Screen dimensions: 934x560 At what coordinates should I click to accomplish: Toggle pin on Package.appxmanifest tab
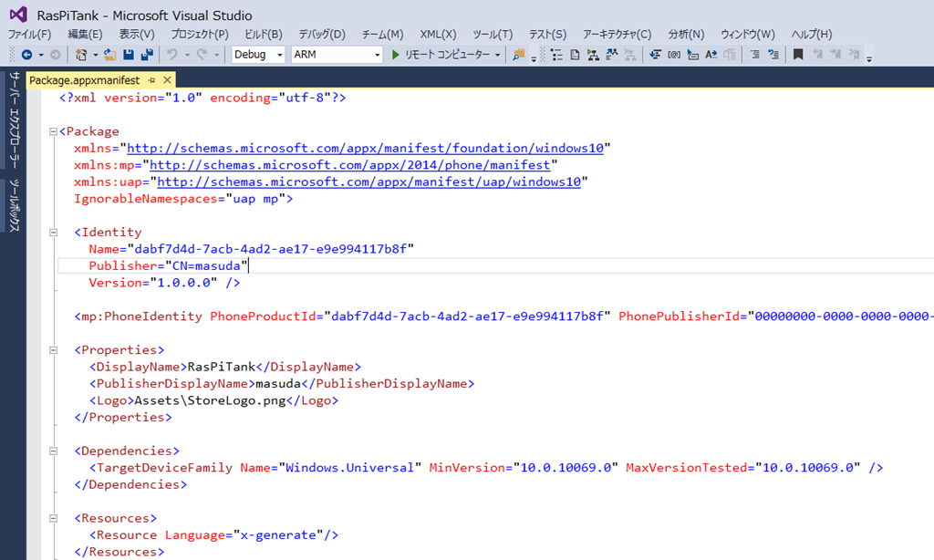click(x=151, y=80)
